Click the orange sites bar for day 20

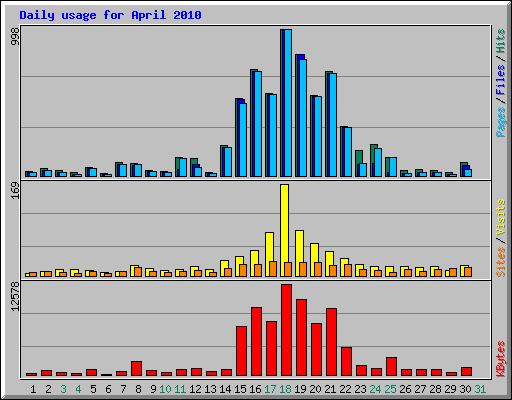click(x=318, y=269)
